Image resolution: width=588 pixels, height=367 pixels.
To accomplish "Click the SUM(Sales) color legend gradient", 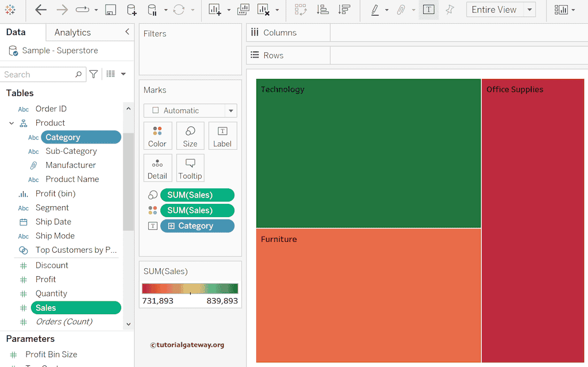I will (190, 288).
